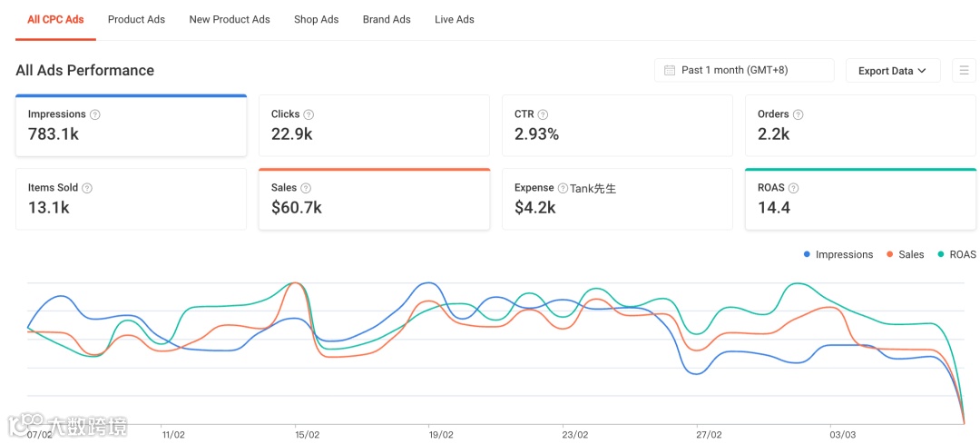Toggle the ROAS metric card
980x444 pixels.
click(860, 199)
